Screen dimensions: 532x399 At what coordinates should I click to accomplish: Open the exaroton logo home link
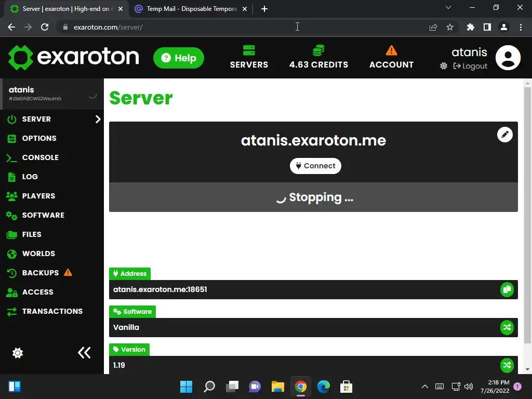point(74,57)
